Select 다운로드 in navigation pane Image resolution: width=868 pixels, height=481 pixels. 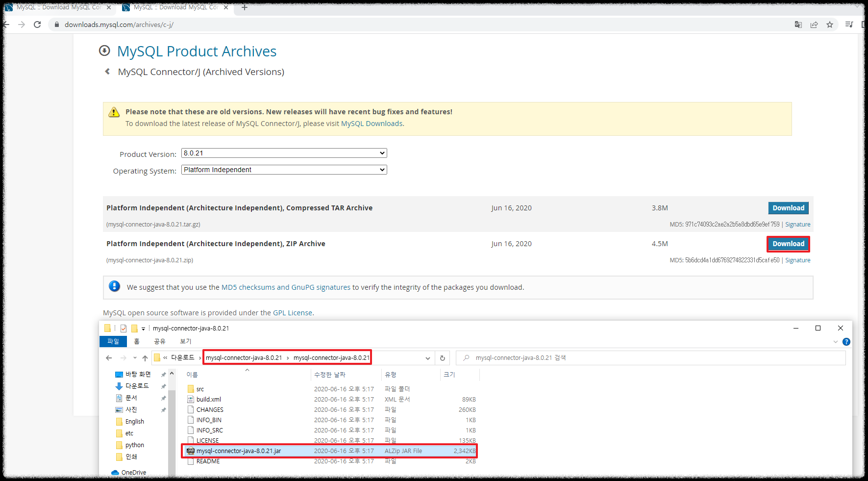(x=137, y=386)
